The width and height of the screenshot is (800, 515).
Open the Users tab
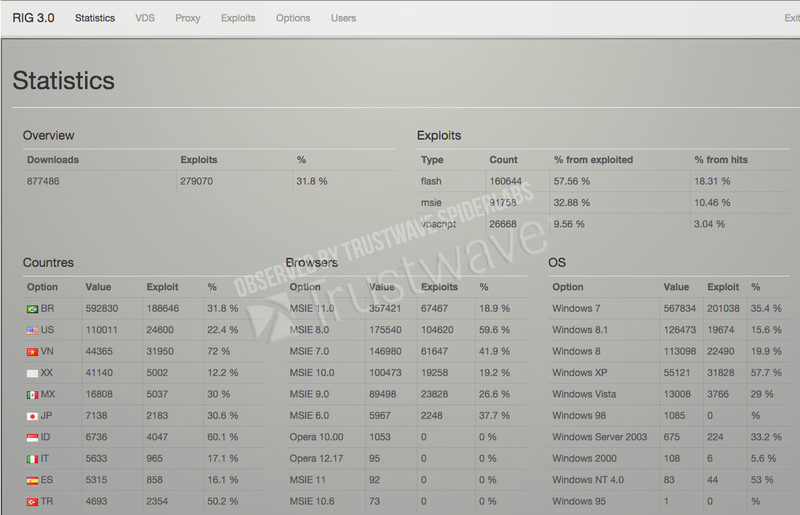click(343, 18)
